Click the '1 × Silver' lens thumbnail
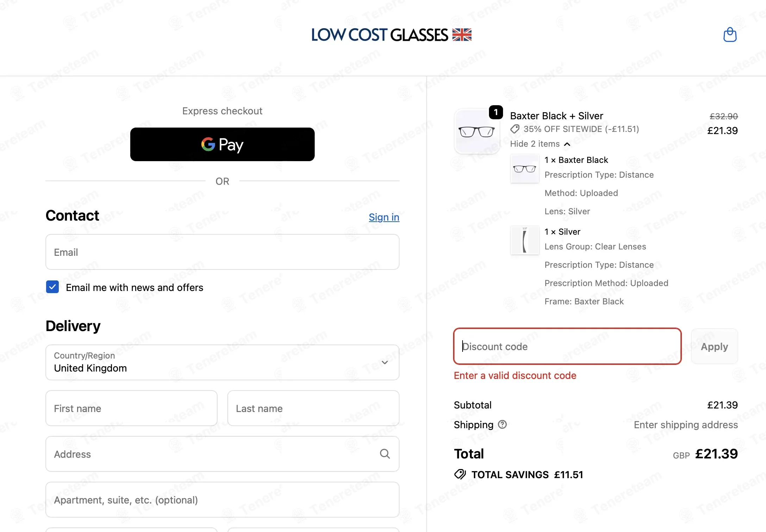The image size is (766, 532). click(x=525, y=240)
